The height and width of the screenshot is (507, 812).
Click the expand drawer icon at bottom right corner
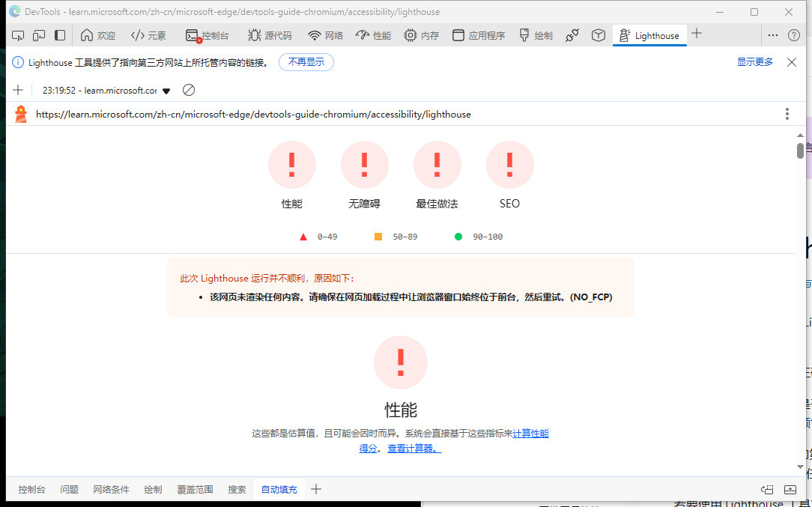click(790, 489)
